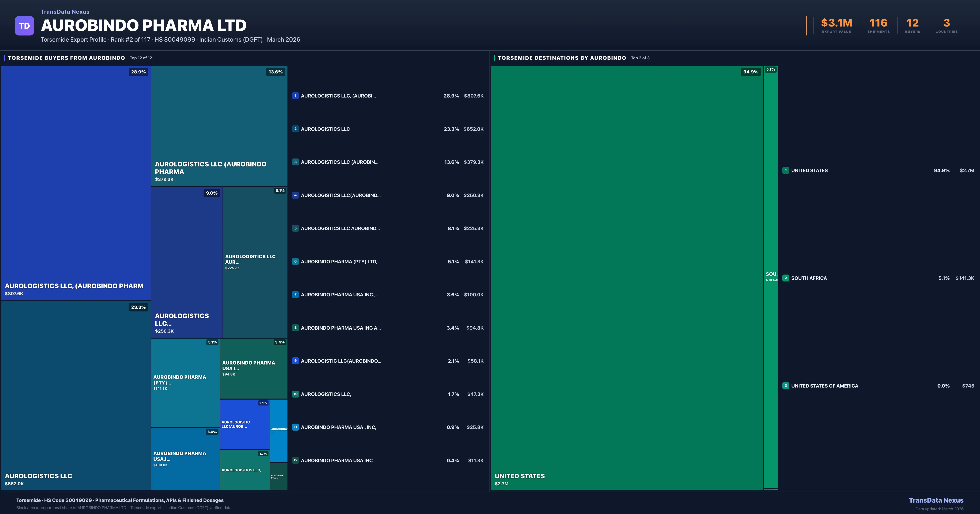
Task: Click badge 3 beside United States of America
Action: pyautogui.click(x=786, y=386)
